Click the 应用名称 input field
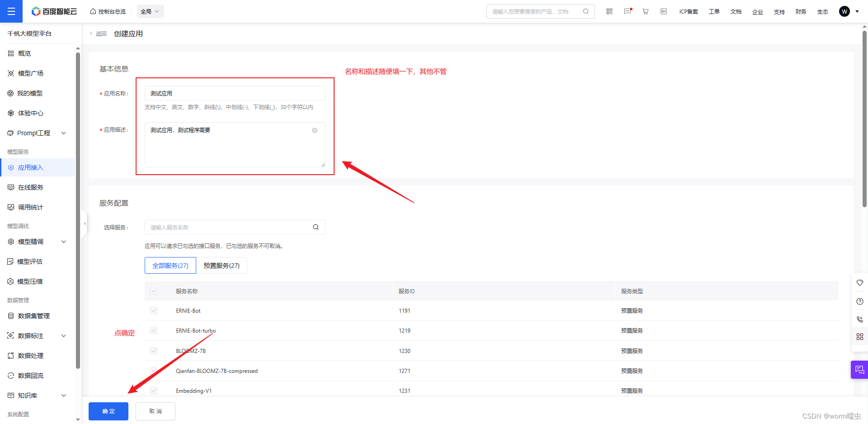 tap(235, 93)
